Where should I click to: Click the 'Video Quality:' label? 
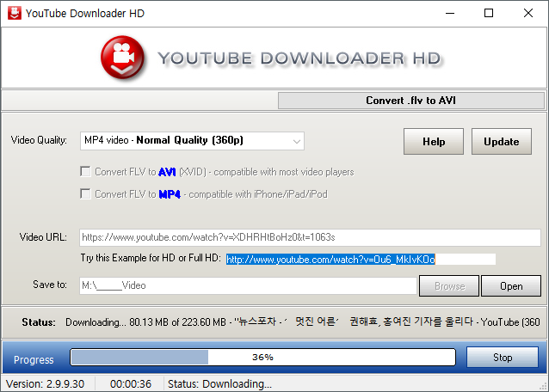39,140
